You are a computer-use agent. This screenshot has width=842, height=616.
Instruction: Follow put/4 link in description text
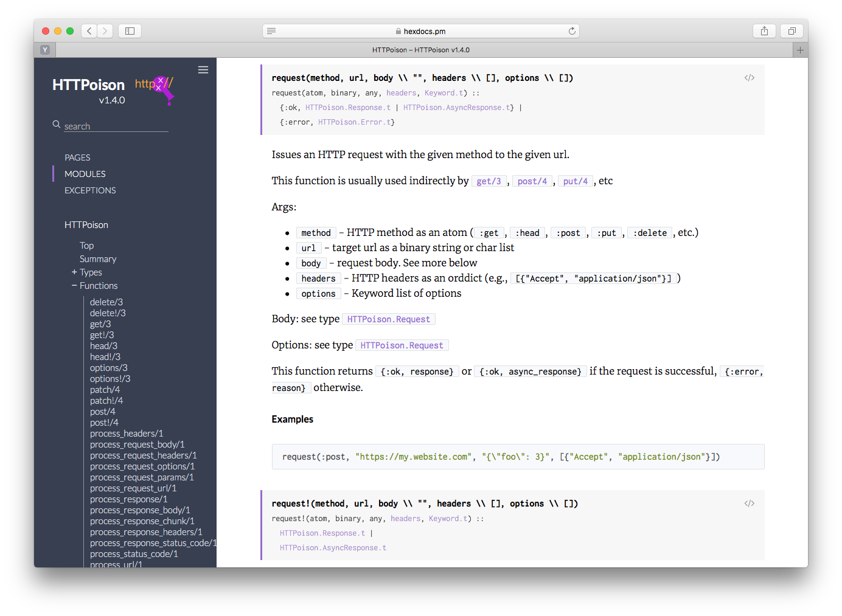coord(576,181)
